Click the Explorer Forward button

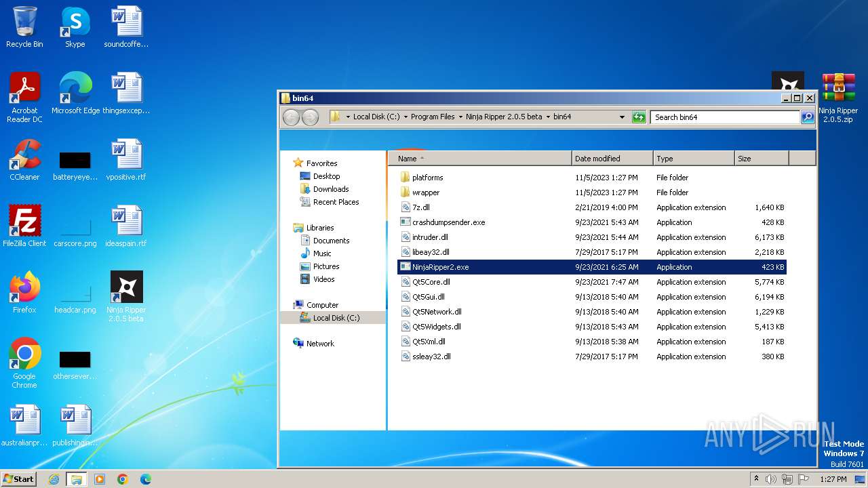coord(310,117)
